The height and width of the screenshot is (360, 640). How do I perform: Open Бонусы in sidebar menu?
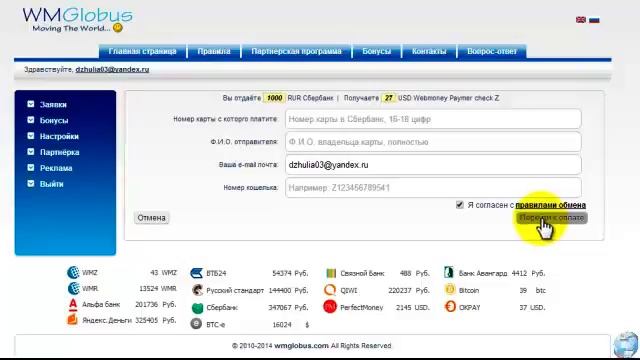(x=54, y=120)
